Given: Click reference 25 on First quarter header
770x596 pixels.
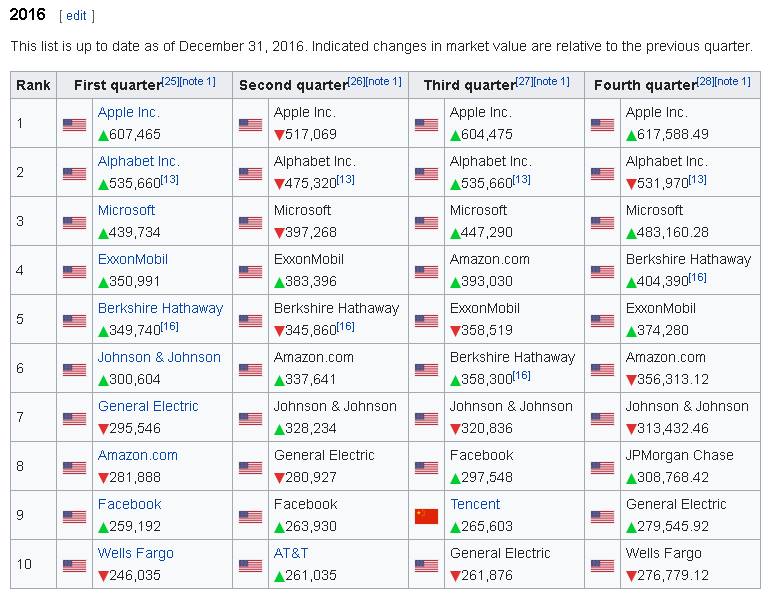Looking at the screenshot, I should point(171,81).
